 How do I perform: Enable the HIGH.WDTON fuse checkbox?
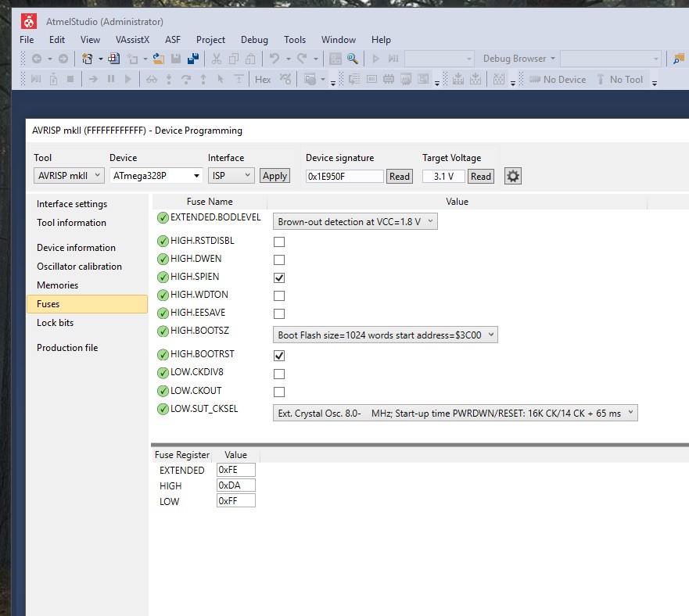click(x=279, y=295)
